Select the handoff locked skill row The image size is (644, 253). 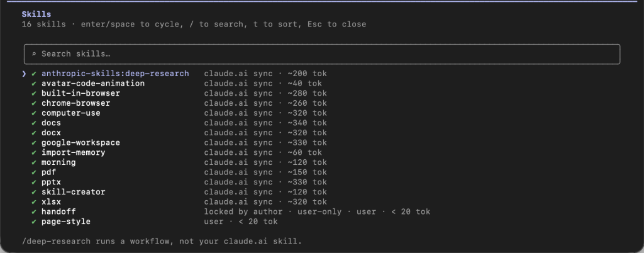point(231,212)
